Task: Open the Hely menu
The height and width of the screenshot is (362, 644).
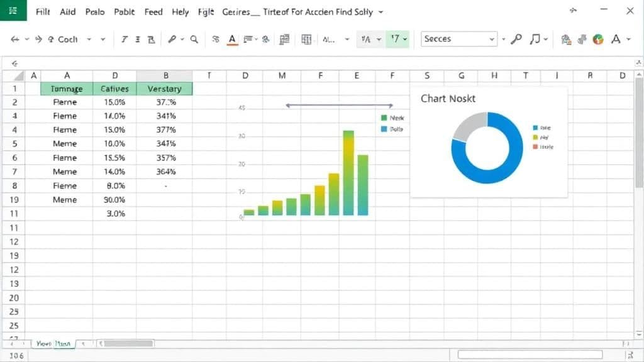Action: (x=180, y=12)
